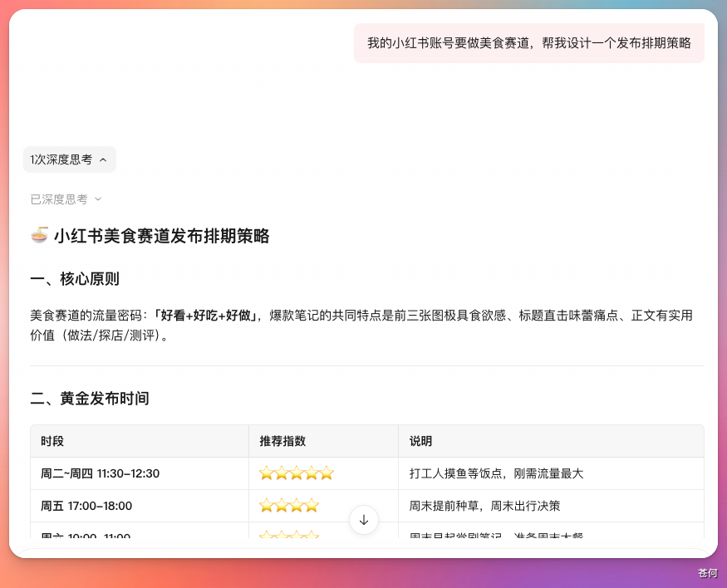The width and height of the screenshot is (727, 588).
Task: Click the text 价值（做法/探店/测评）。
Action: click(x=101, y=335)
